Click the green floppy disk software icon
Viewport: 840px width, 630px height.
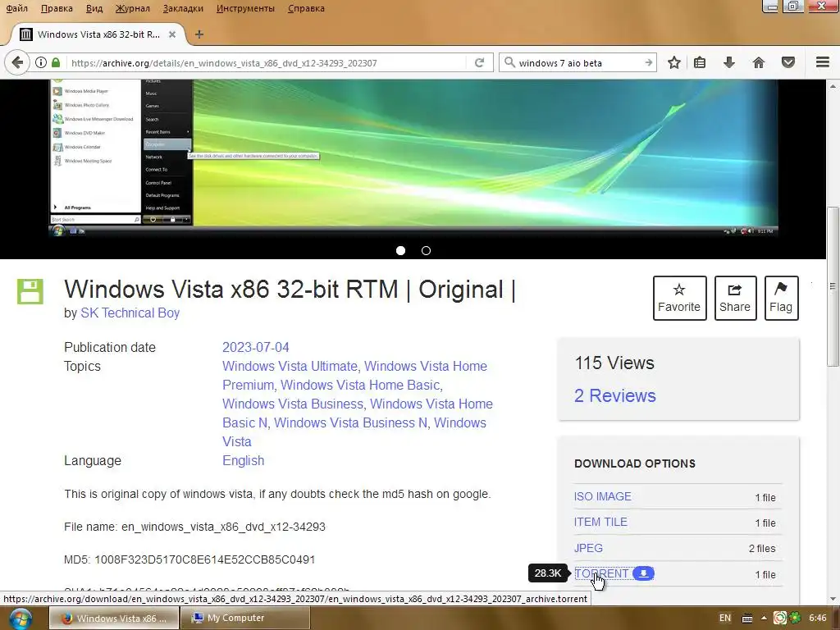tap(30, 291)
